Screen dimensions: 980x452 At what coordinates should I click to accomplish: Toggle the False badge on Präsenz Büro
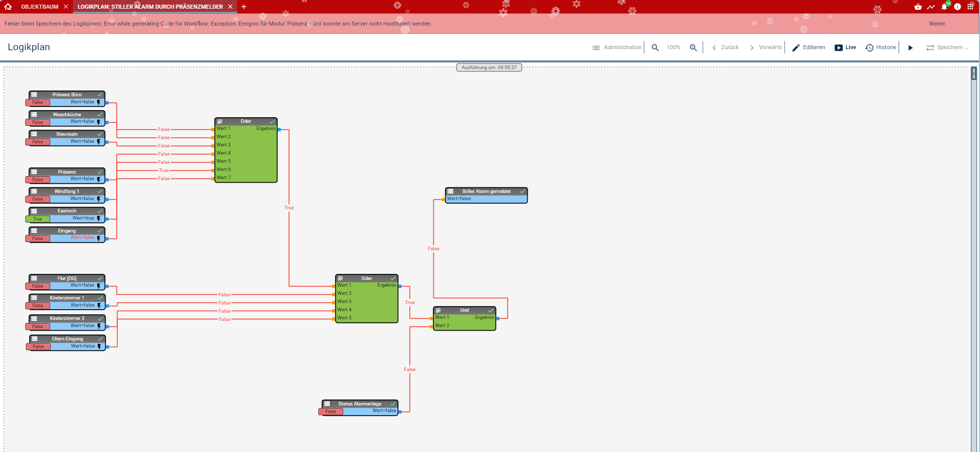coord(38,102)
